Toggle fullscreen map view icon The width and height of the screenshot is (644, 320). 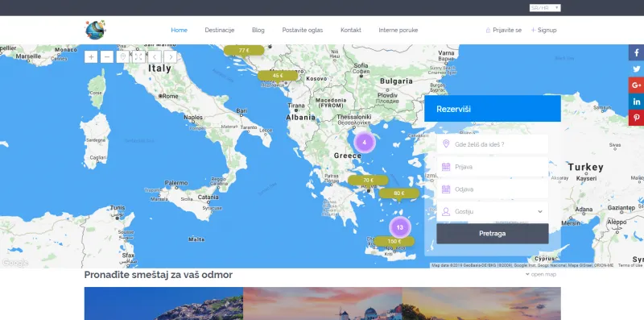[138, 56]
